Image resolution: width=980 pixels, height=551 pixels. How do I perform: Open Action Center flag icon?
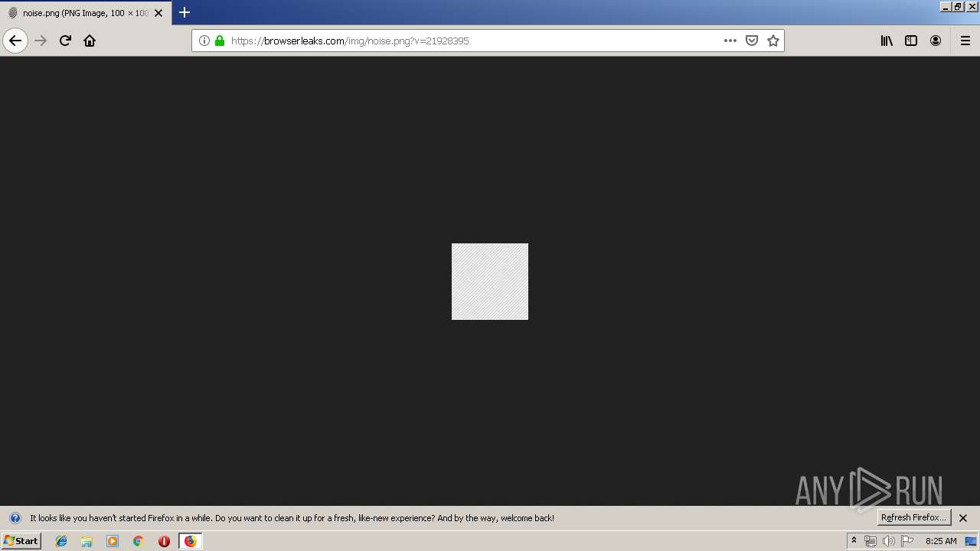click(907, 541)
